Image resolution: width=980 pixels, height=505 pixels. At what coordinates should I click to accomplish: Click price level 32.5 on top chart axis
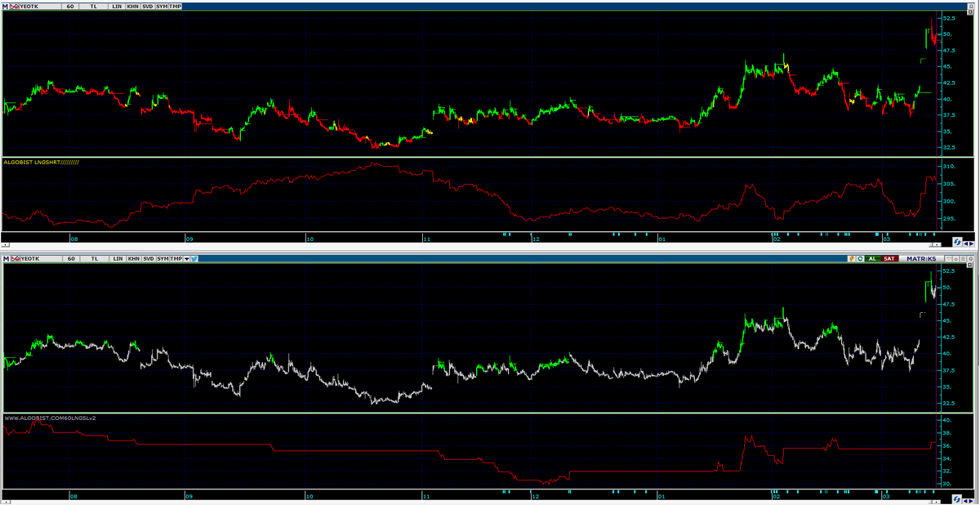[948, 148]
